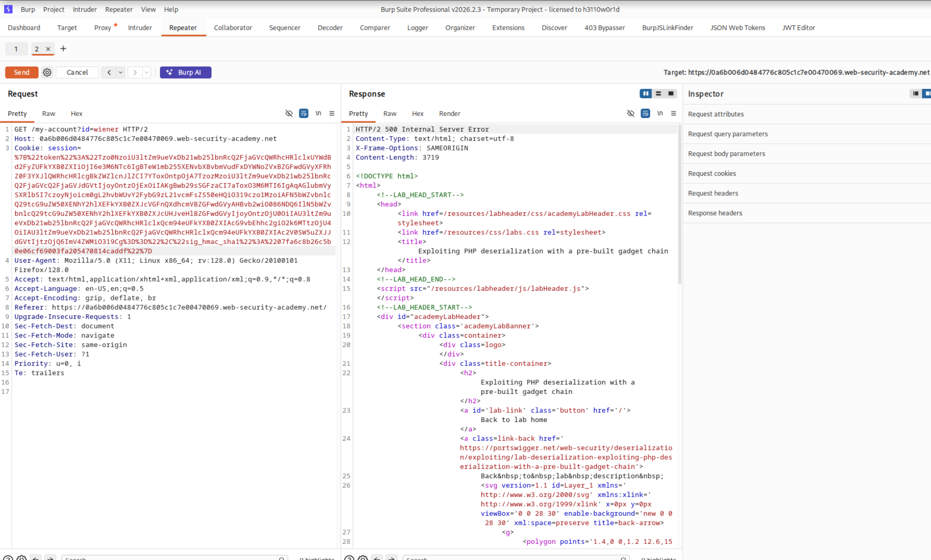This screenshot has width=931, height=560.
Task: Switch to the Dashboard tab
Action: [24, 28]
